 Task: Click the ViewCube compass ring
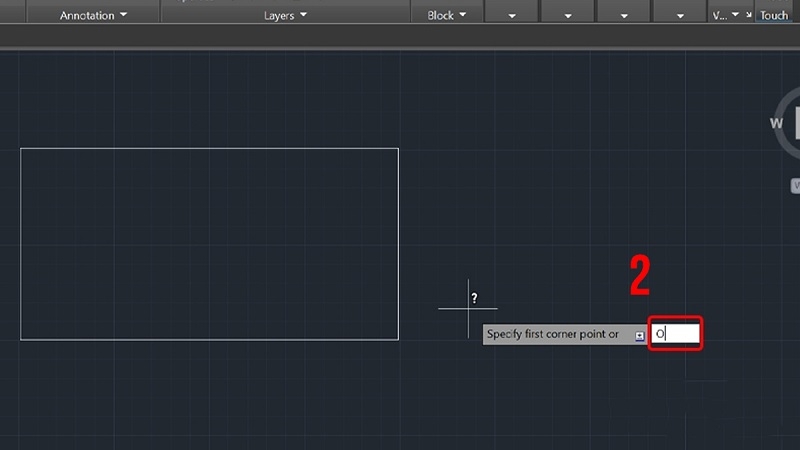783,102
